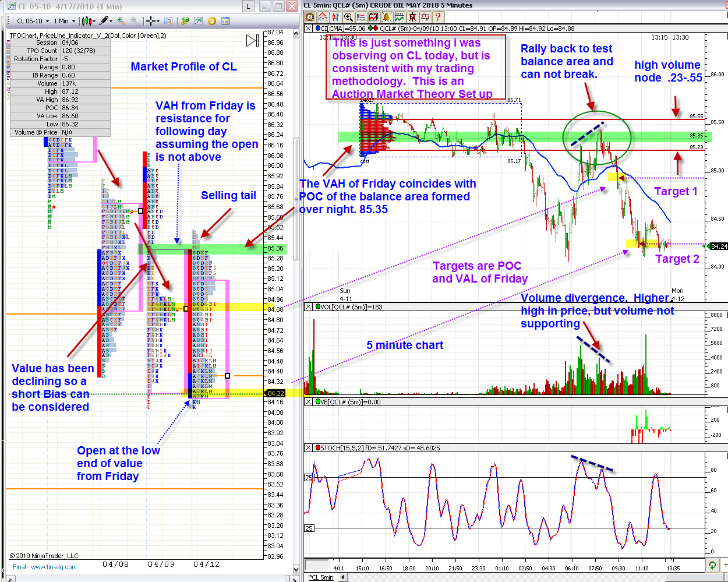Click the VA Low 86.60 row
Viewport: 728px width, 582px height.
tap(60, 116)
